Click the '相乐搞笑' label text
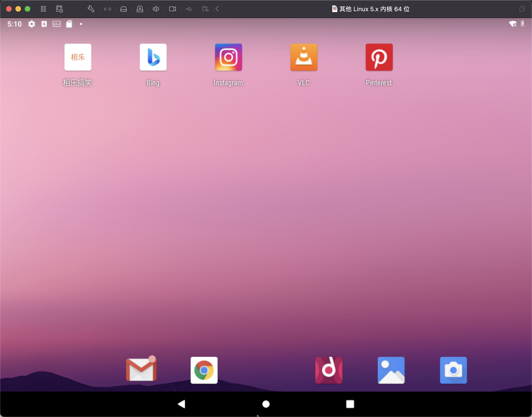The width and height of the screenshot is (532, 417). pyautogui.click(x=77, y=83)
